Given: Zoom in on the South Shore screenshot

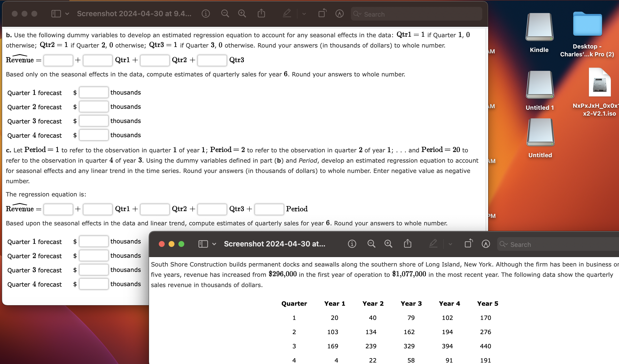Looking at the screenshot, I should click(388, 244).
